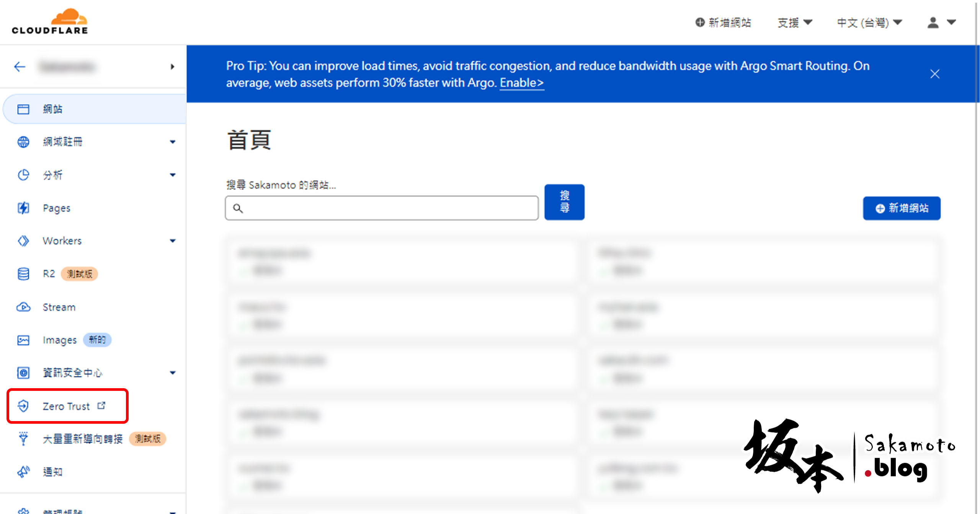Open Stream in the sidebar
The height and width of the screenshot is (514, 980).
coord(59,307)
